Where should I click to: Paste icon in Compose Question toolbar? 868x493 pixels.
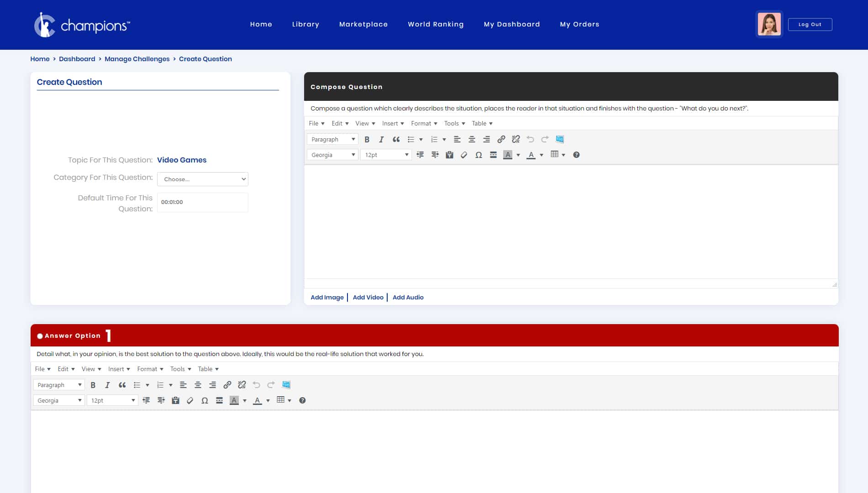(x=449, y=155)
